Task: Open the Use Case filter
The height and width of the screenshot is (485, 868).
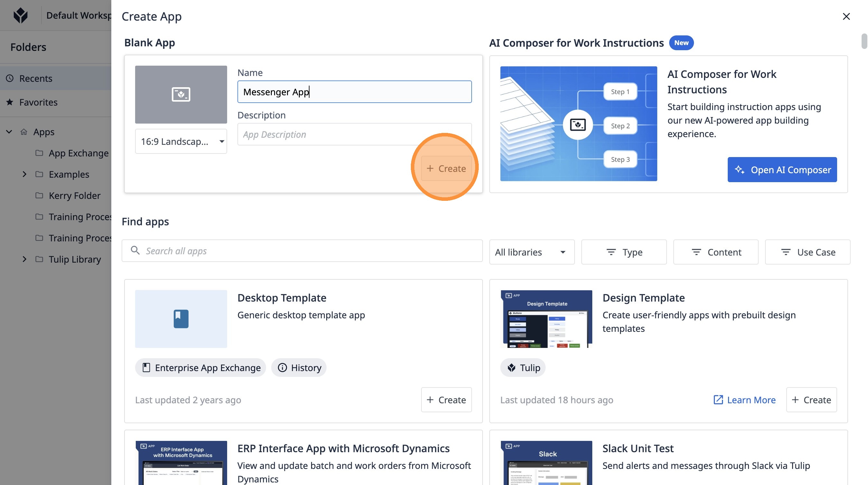Action: point(807,252)
